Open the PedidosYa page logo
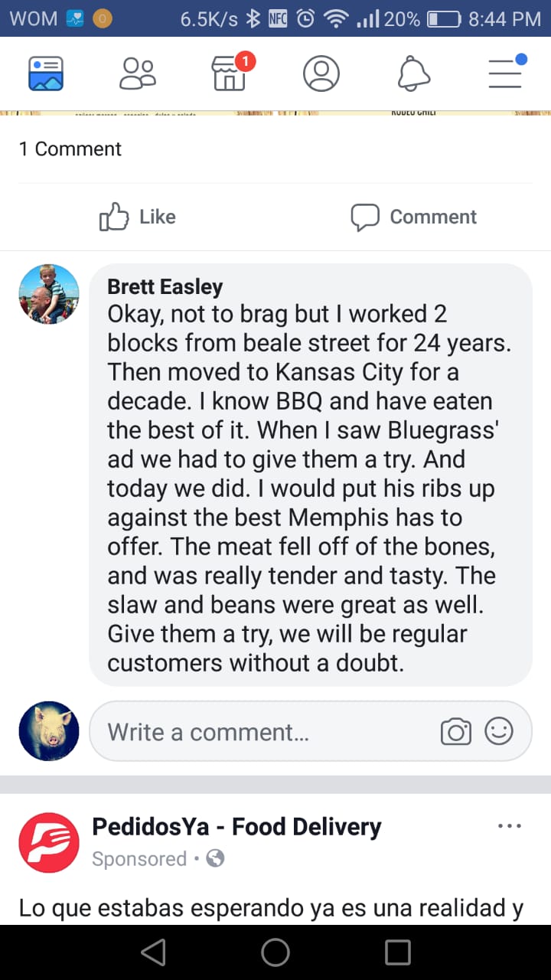Viewport: 551px width, 980px height. [49, 842]
